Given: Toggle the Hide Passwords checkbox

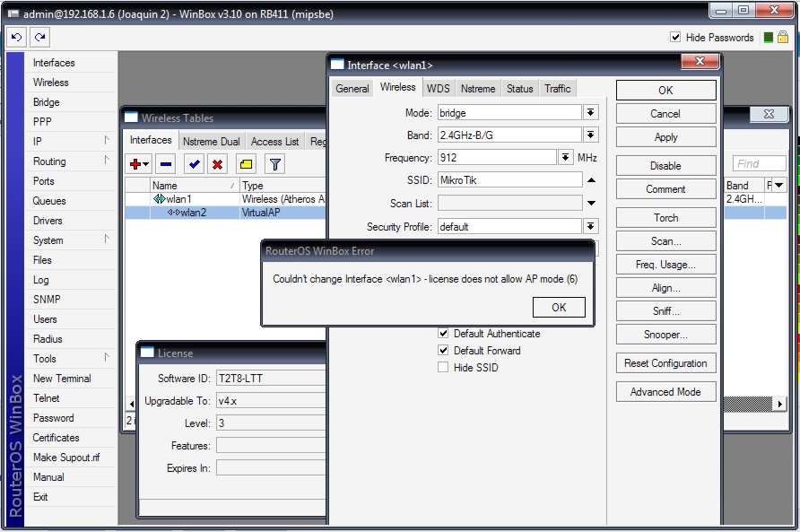Looking at the screenshot, I should pos(675,38).
